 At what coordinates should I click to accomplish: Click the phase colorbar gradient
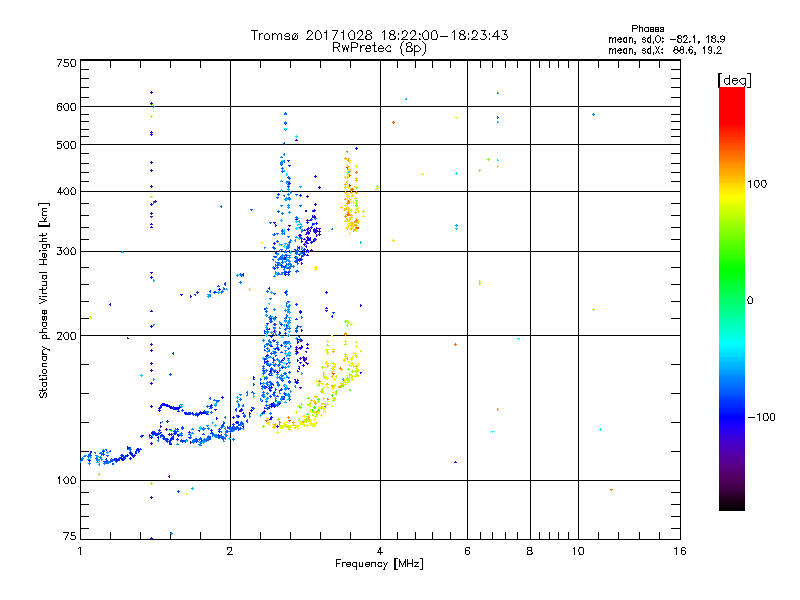[732, 298]
